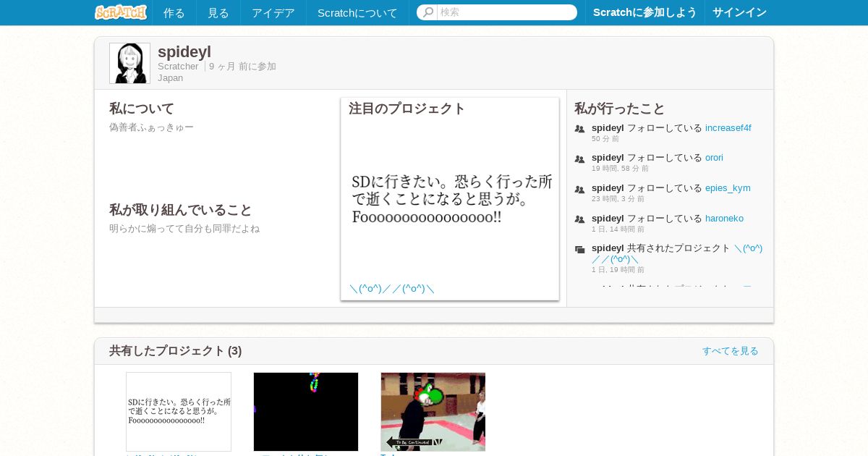The image size is (868, 456).
Task: Open the Scratchについて menu item
Action: point(357,12)
